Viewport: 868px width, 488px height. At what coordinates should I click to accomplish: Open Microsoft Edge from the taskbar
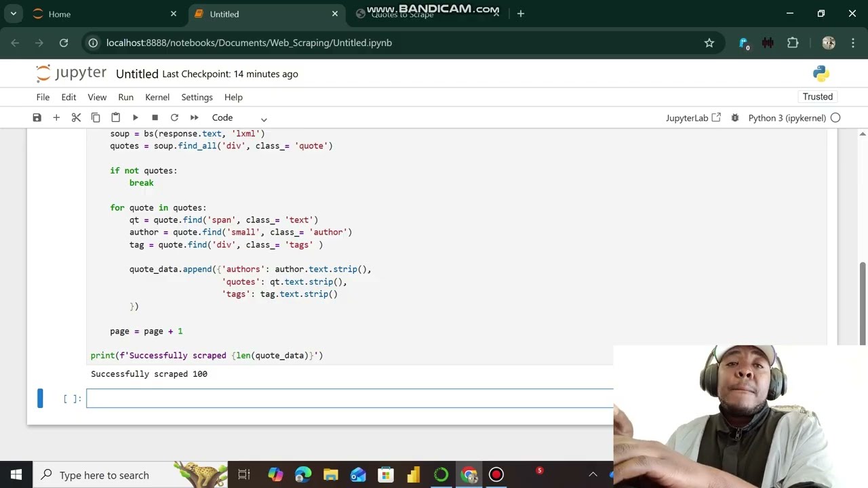(x=303, y=475)
